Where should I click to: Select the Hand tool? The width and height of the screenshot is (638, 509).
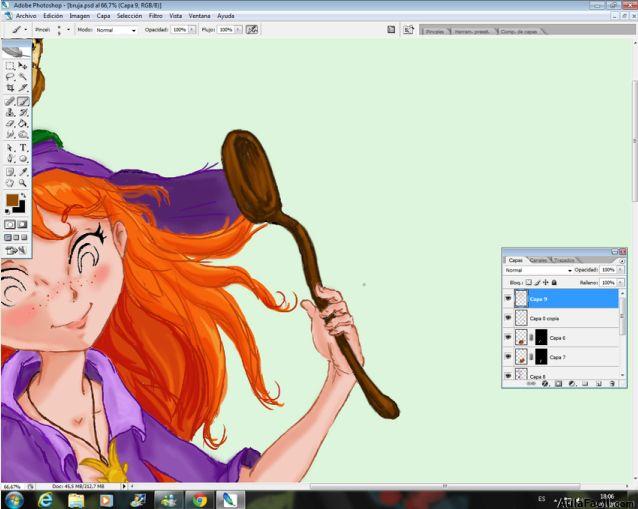click(10, 183)
